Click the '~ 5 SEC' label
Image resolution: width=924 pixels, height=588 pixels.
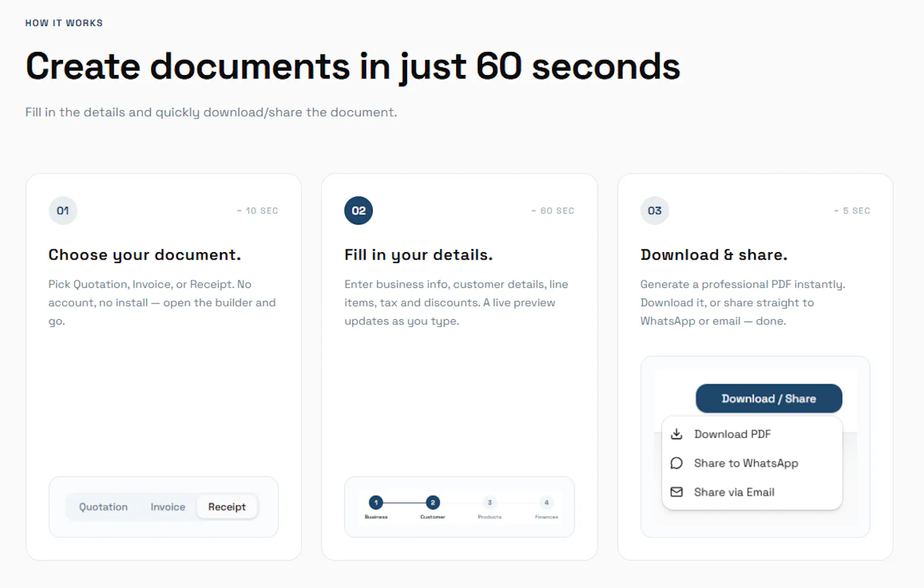852,211
